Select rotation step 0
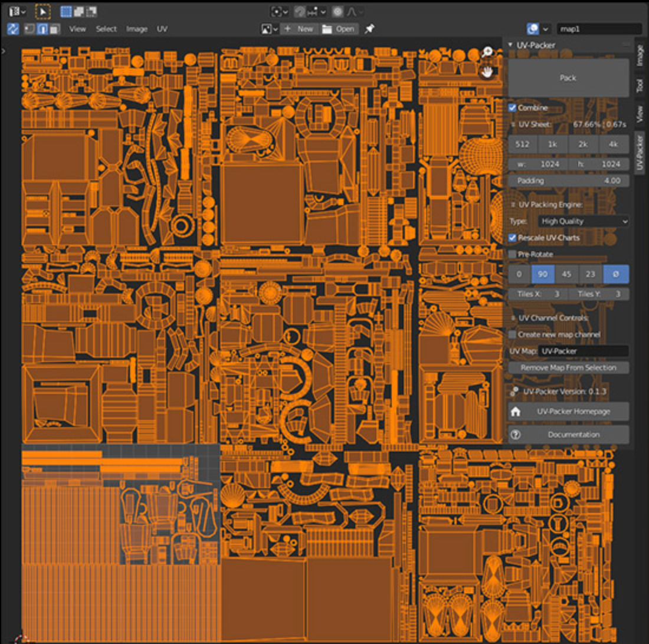649x644 pixels. pos(519,274)
